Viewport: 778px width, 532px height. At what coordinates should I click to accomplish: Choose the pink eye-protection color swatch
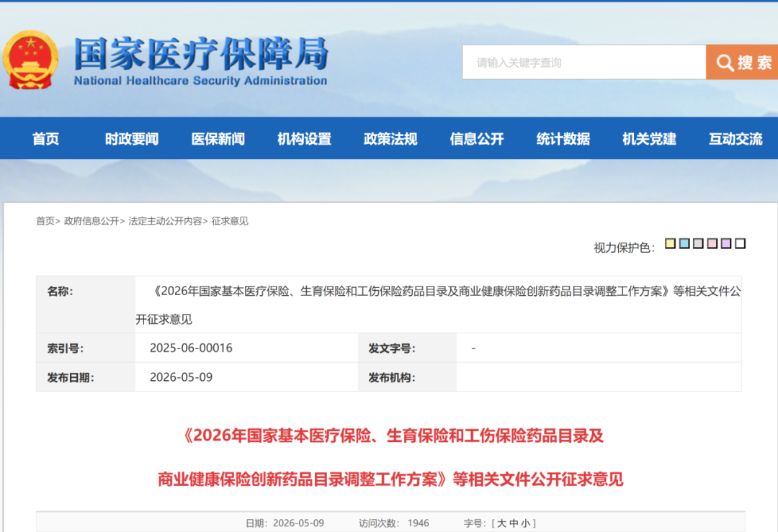click(x=712, y=243)
